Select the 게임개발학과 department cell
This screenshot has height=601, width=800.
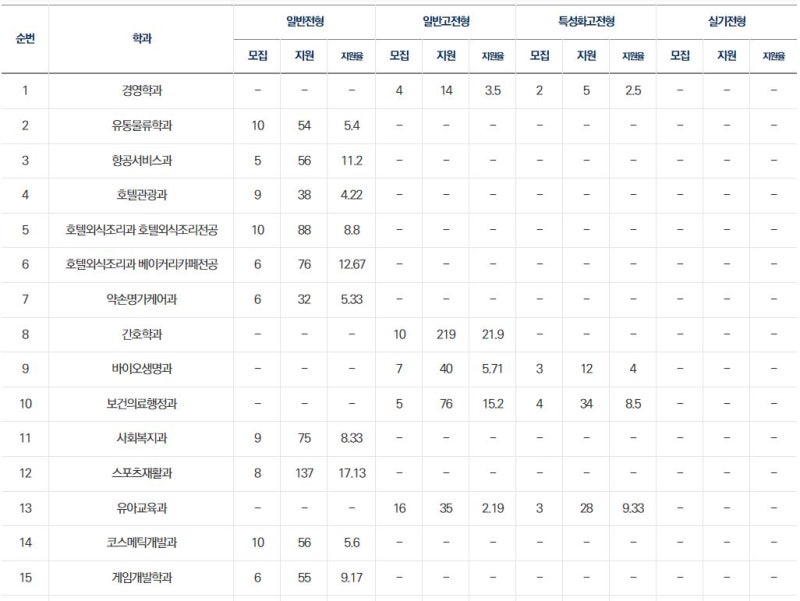[141, 578]
